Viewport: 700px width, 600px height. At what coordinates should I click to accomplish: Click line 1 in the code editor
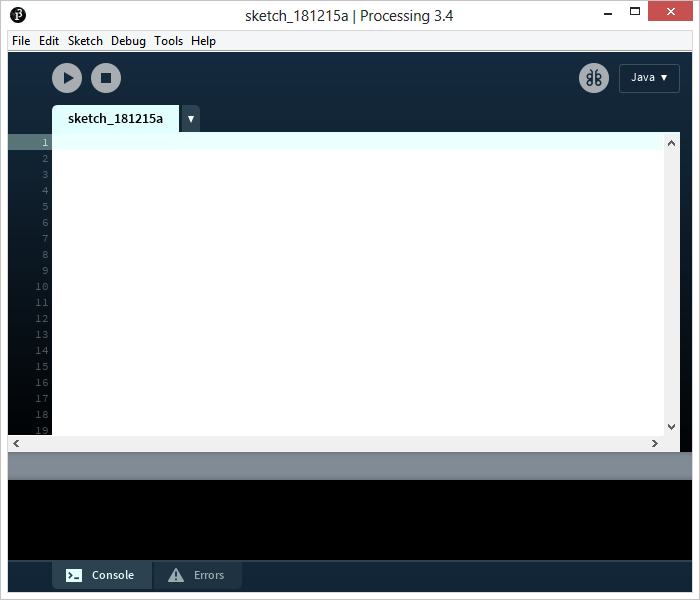click(350, 142)
